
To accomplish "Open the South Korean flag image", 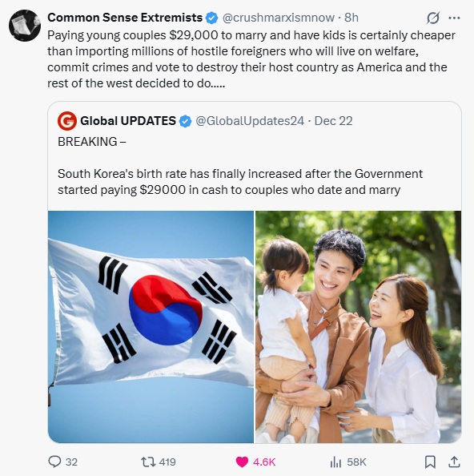I will pyautogui.click(x=151, y=327).
